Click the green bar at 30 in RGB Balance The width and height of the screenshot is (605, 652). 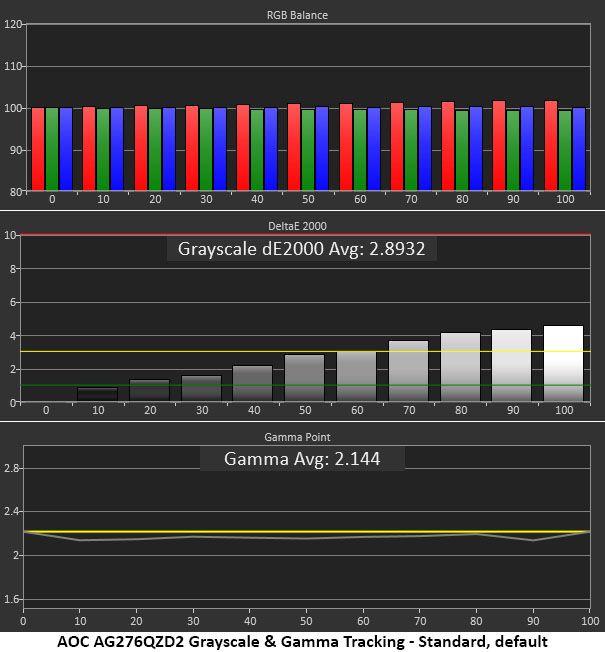click(x=206, y=150)
